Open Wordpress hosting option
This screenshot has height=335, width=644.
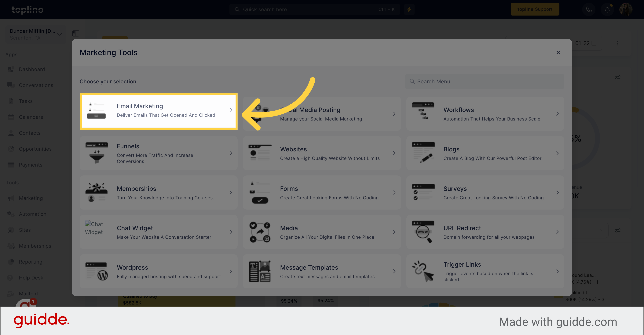tap(159, 272)
